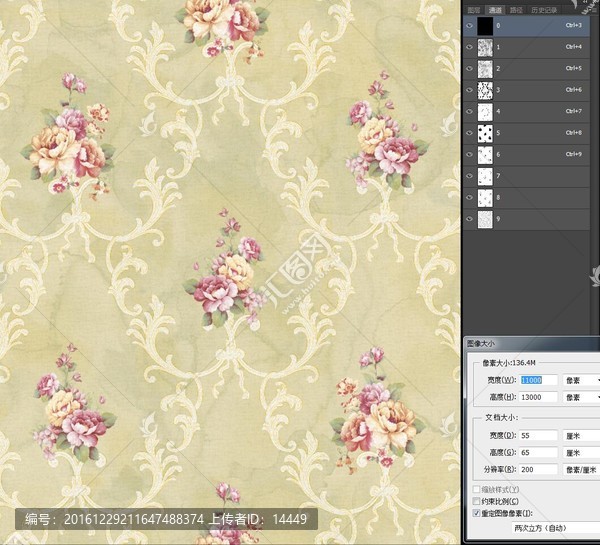Select the channel 8 thumbnail
The image size is (600, 545).
coord(485,197)
